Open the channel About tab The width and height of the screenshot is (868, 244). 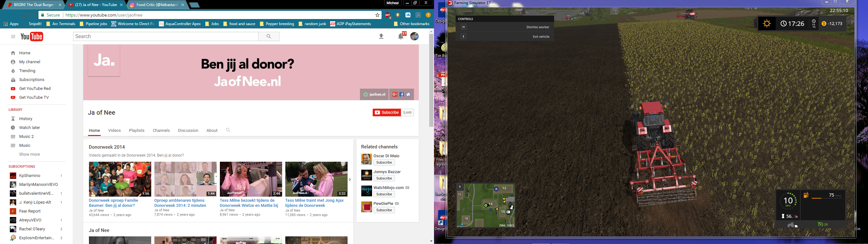pos(212,131)
